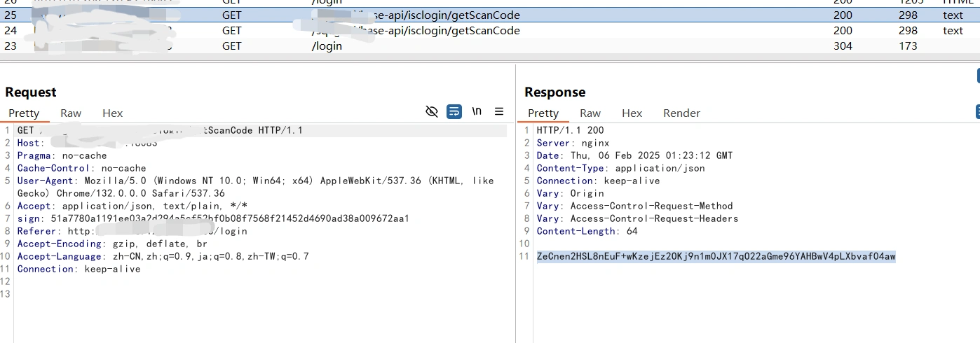Open the Response Render tab

click(681, 113)
